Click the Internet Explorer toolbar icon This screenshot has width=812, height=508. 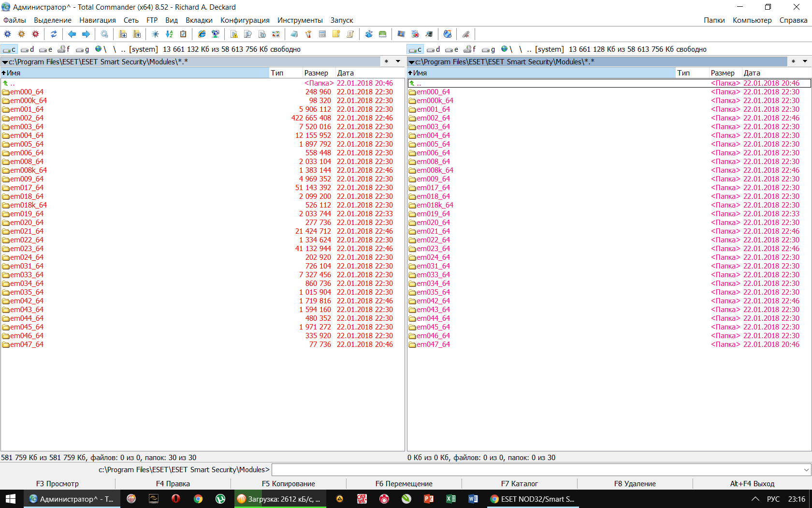point(202,34)
